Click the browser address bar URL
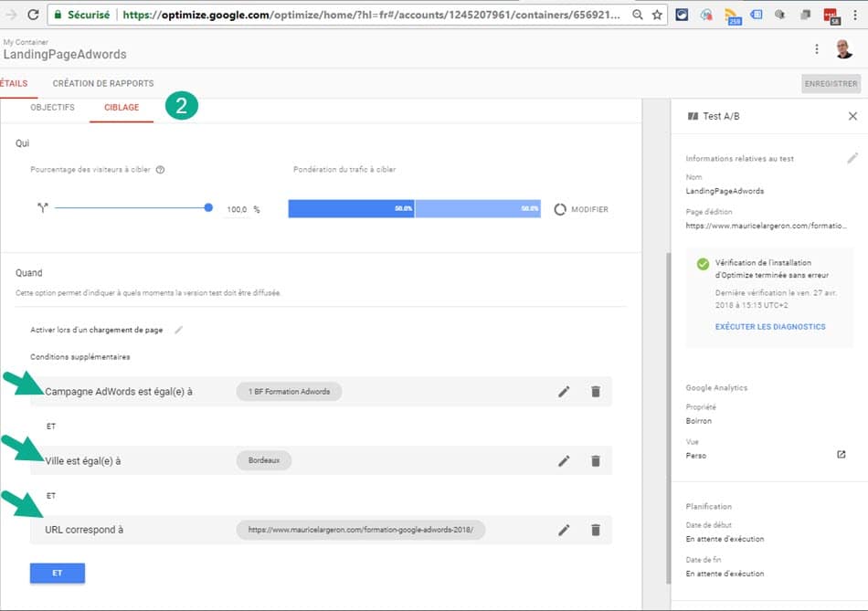The width and height of the screenshot is (868, 611). point(371,15)
